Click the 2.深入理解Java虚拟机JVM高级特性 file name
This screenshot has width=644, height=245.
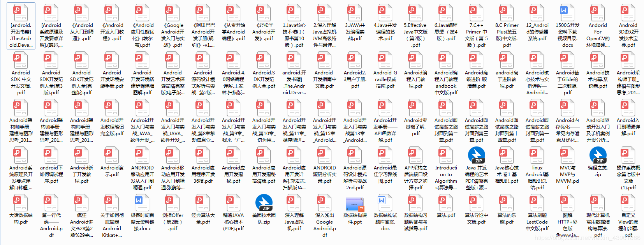[x=325, y=35]
